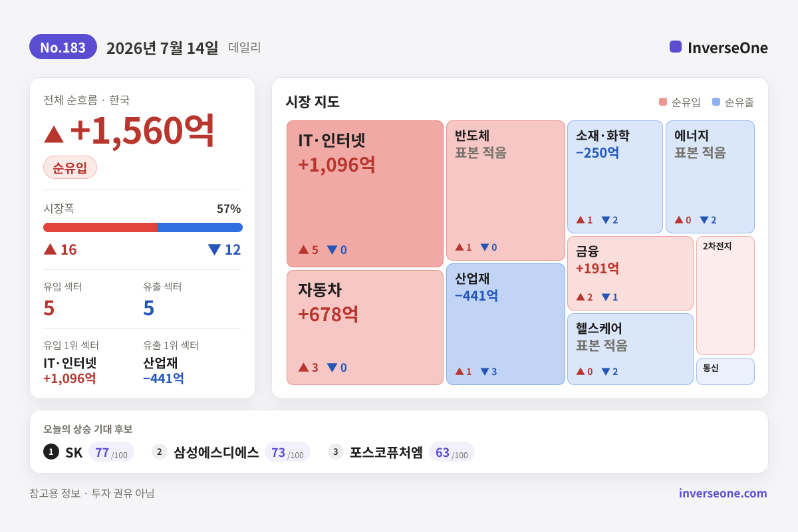Screen dimensions: 798x532
Task: Click the rank 3 circle beside 포스코퓨처엠
Action: click(x=336, y=452)
